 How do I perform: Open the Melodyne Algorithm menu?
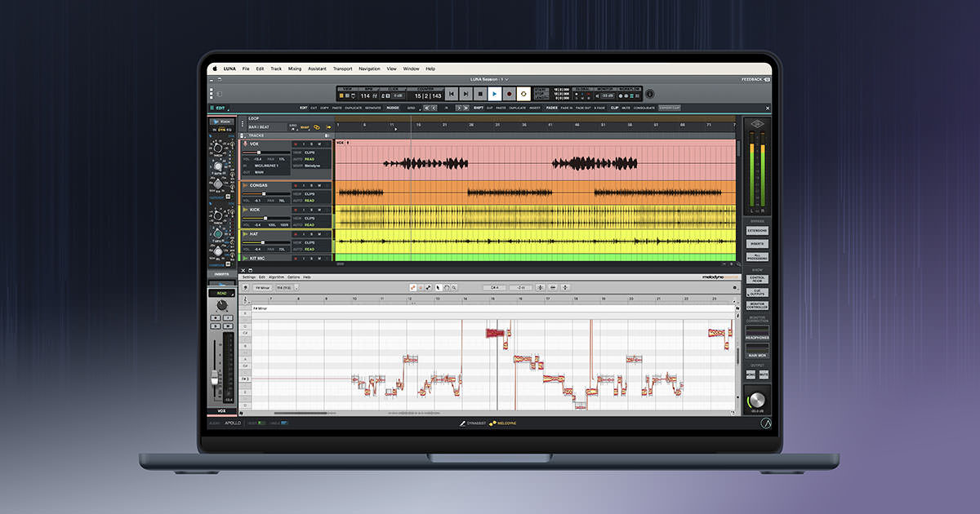(276, 277)
